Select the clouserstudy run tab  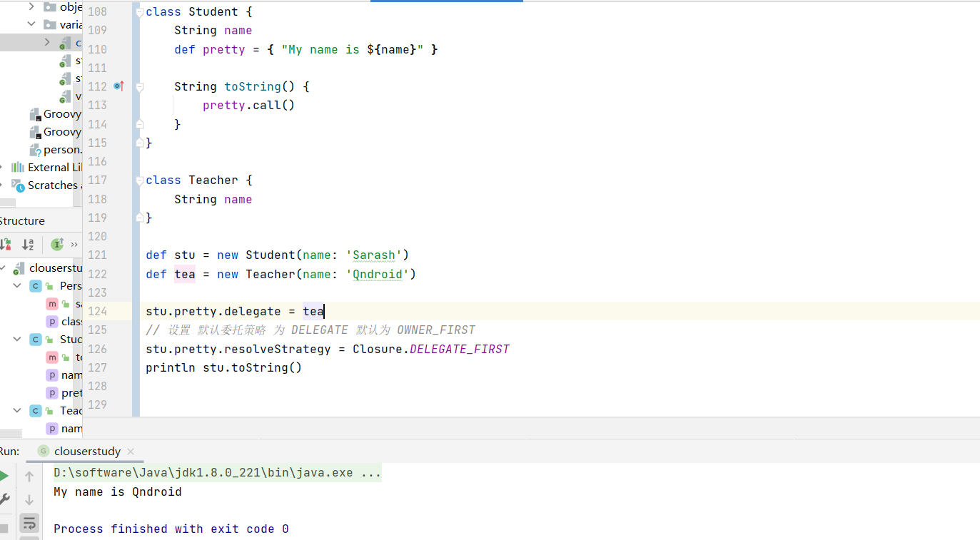click(x=86, y=452)
